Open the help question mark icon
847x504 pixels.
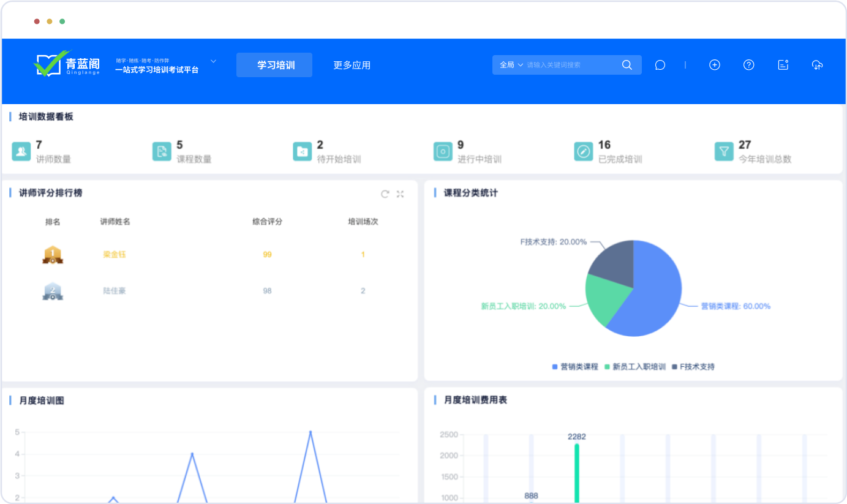point(748,65)
